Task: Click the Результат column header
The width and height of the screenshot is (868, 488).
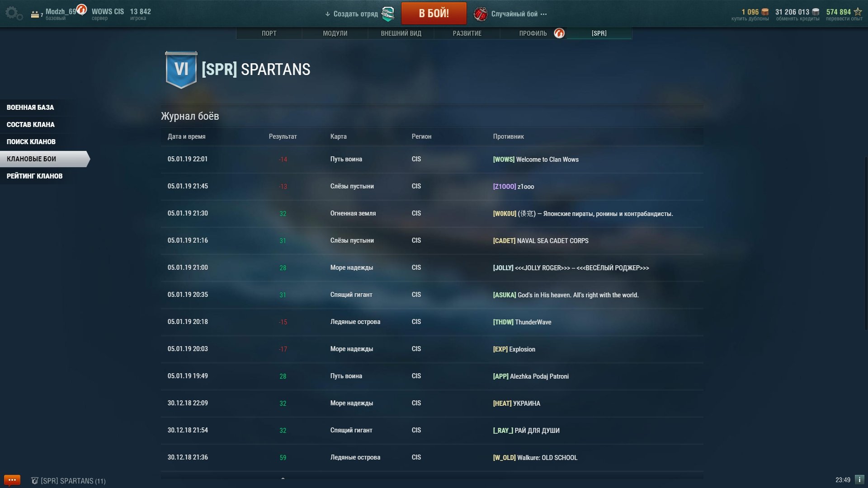Action: pos(283,136)
